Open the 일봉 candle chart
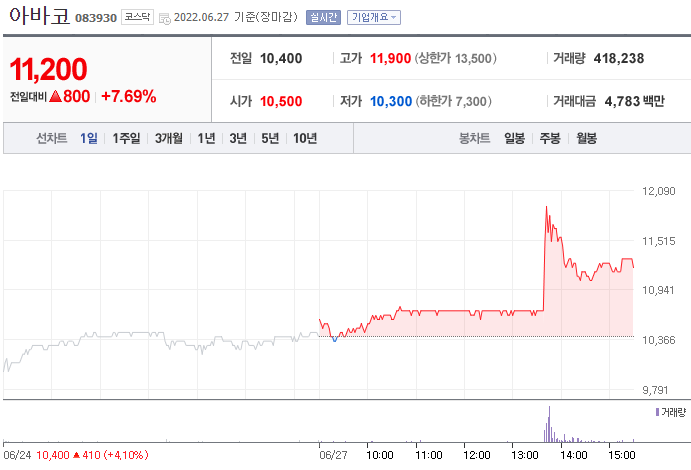Viewport: 691px width, 470px height. point(514,138)
